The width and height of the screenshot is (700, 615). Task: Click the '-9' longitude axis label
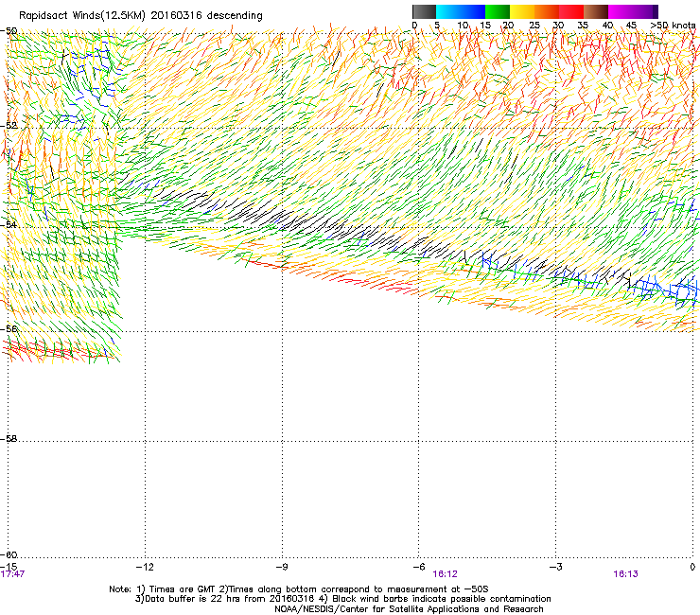282,567
